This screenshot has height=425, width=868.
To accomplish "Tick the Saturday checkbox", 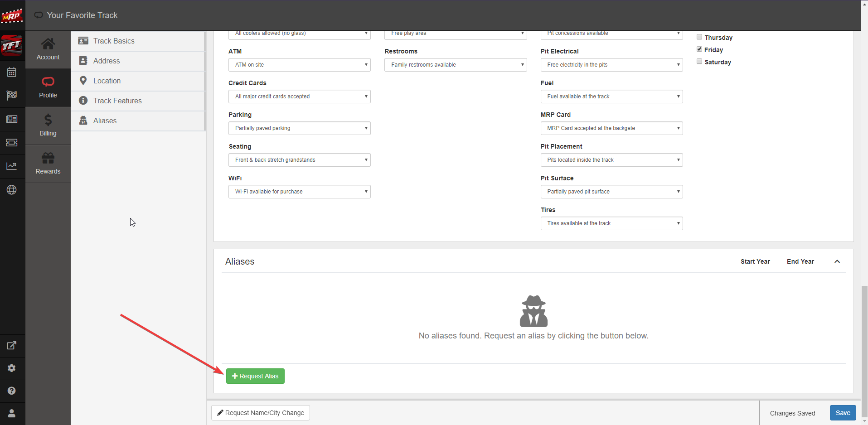I will (x=699, y=62).
